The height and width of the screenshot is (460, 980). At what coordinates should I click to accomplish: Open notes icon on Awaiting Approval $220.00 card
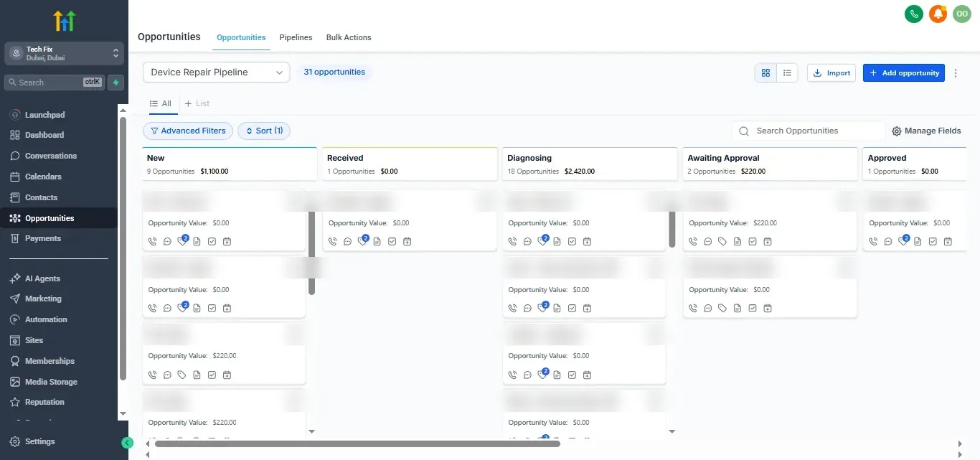click(x=738, y=242)
